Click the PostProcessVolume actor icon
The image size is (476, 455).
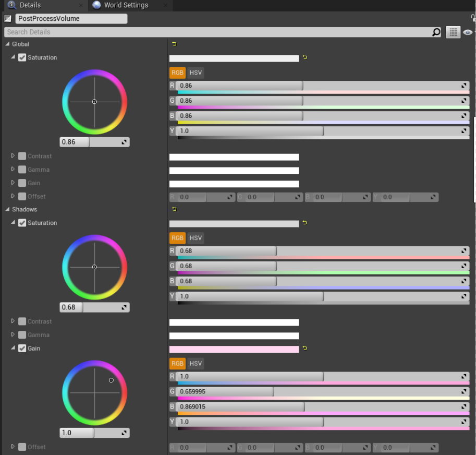pos(8,19)
